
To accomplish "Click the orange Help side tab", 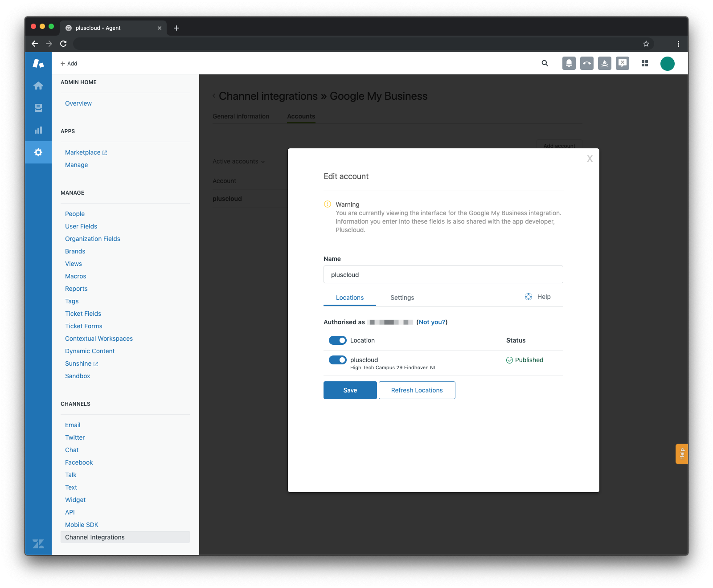I will (682, 454).
